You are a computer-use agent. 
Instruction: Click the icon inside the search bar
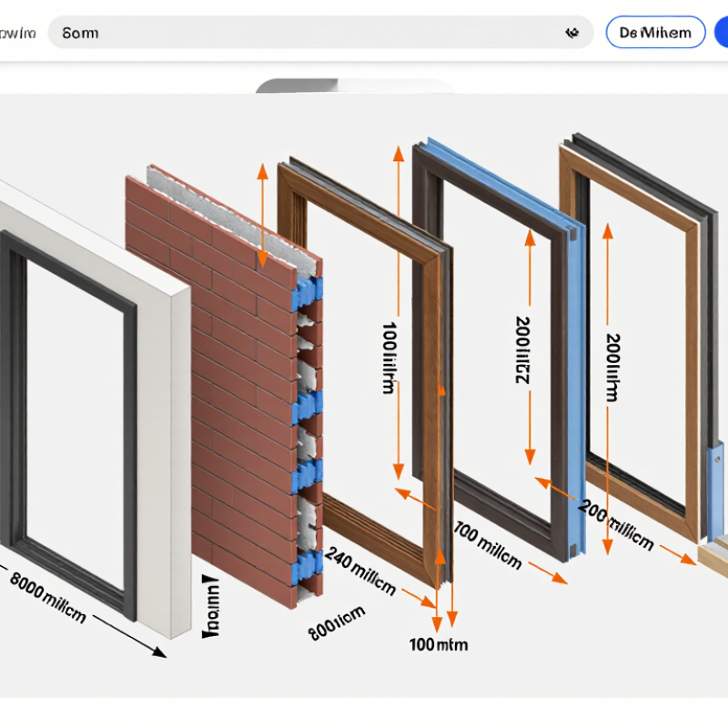pos(572,33)
